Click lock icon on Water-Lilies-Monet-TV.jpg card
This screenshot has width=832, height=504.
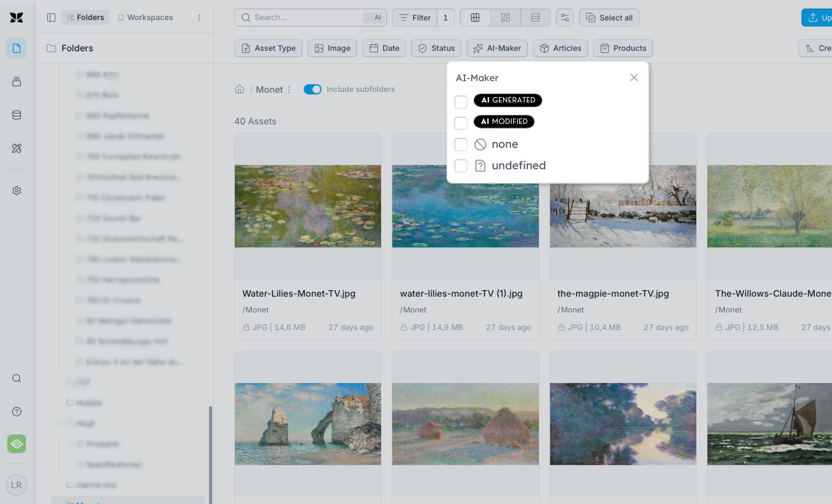(x=246, y=327)
